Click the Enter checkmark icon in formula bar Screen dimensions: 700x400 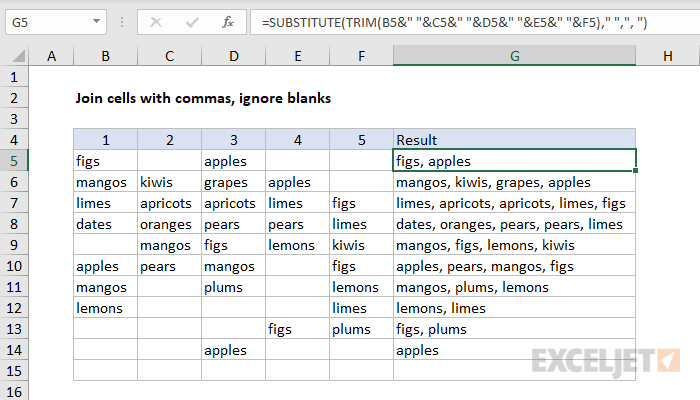pos(192,22)
